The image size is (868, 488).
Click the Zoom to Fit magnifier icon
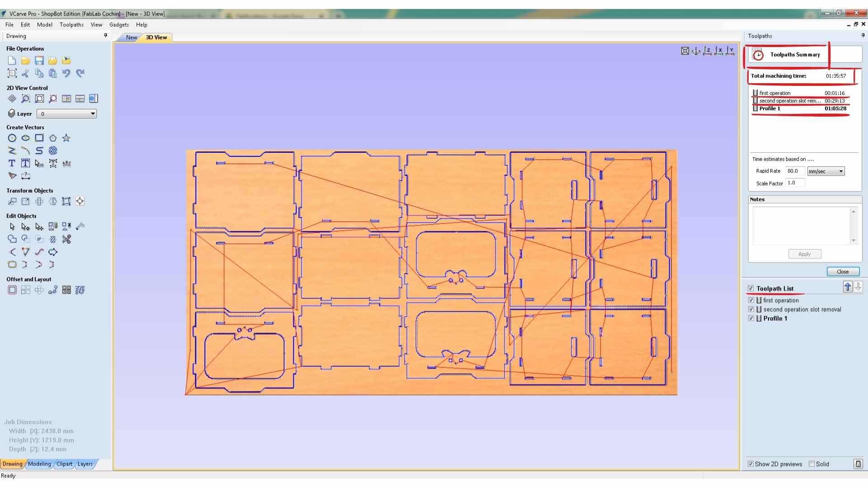click(x=39, y=99)
